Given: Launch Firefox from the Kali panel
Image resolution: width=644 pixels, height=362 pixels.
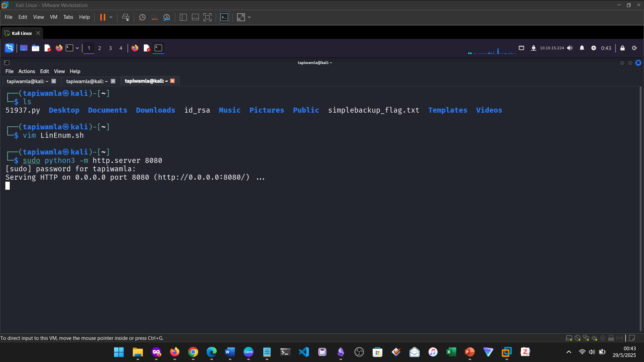Looking at the screenshot, I should [x=59, y=48].
